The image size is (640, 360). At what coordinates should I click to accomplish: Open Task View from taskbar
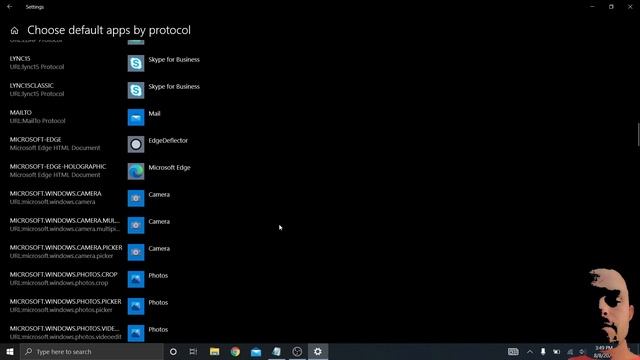(193, 351)
